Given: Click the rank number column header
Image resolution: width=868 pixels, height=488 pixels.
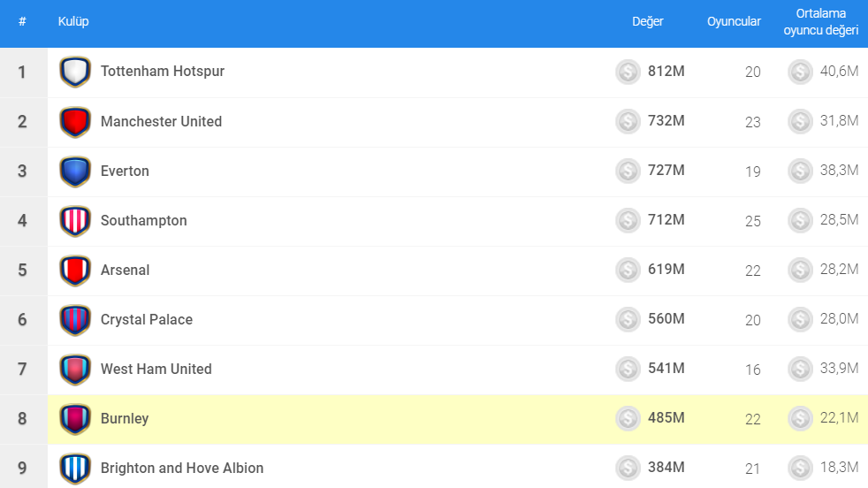Looking at the screenshot, I should coord(22,21).
